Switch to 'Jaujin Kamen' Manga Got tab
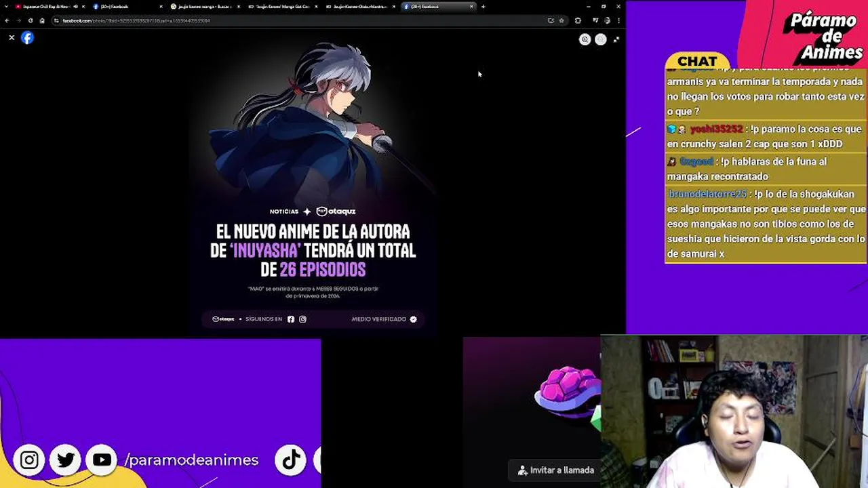868x488 pixels. tap(281, 7)
